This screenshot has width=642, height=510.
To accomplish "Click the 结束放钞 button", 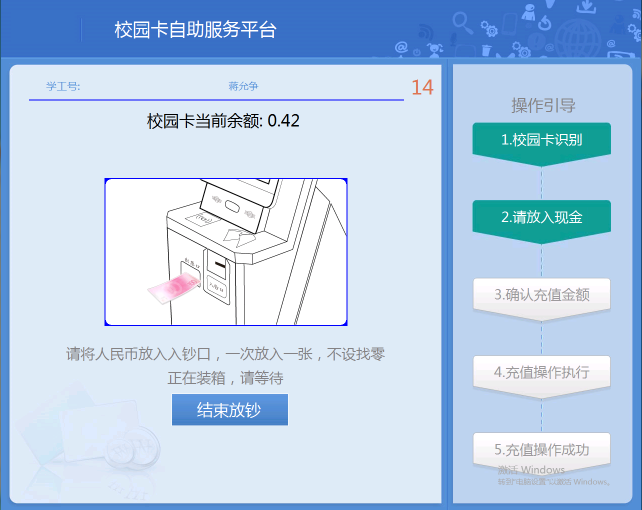I will click(x=230, y=410).
